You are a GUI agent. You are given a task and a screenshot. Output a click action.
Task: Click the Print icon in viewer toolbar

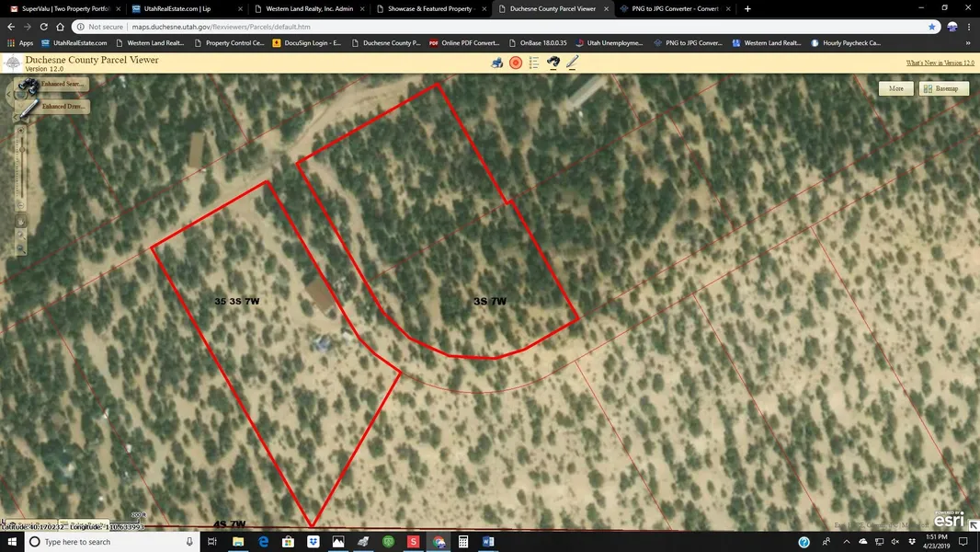pyautogui.click(x=497, y=63)
